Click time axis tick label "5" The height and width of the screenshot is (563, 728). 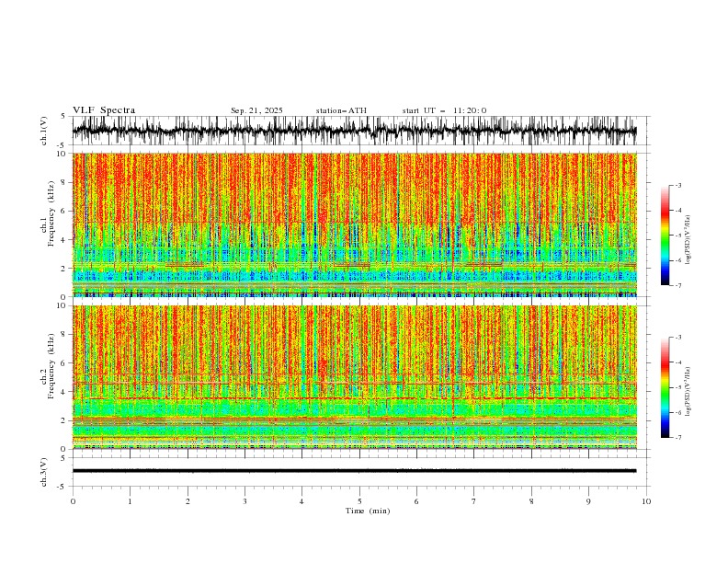(x=359, y=501)
